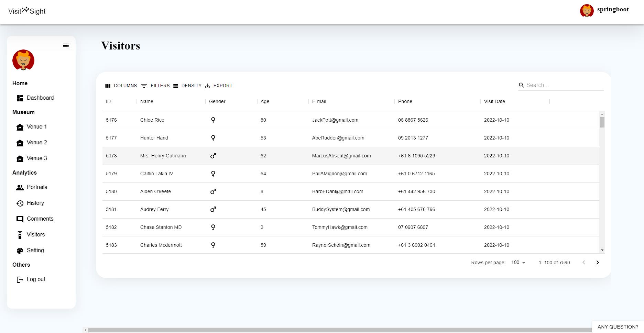Viewport: 644px width, 333px height.
Task: Open the springboot account profile
Action: [x=612, y=10]
